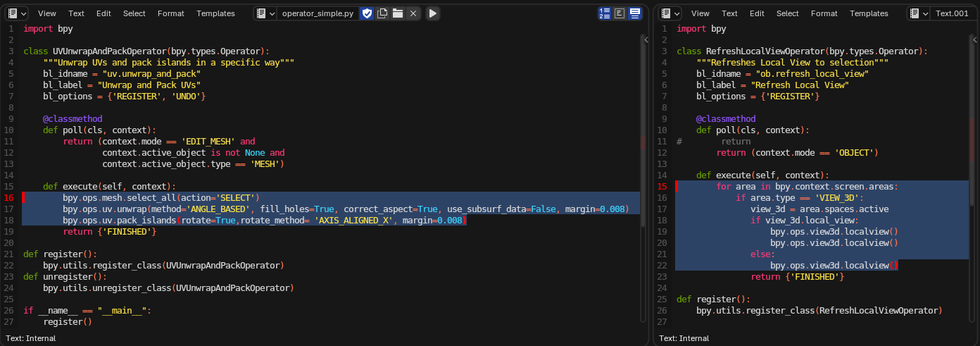This screenshot has height=346, width=980.
Task: Open Edit menu in left text editor
Action: point(103,13)
